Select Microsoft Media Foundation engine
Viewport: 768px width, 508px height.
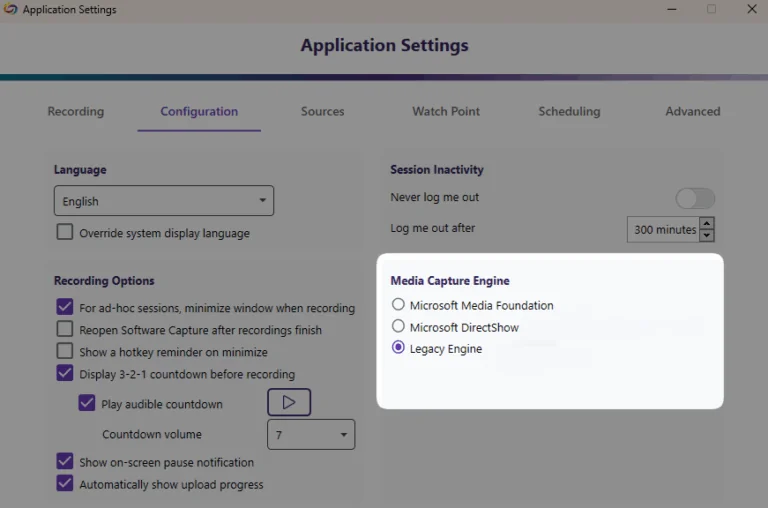pos(398,304)
